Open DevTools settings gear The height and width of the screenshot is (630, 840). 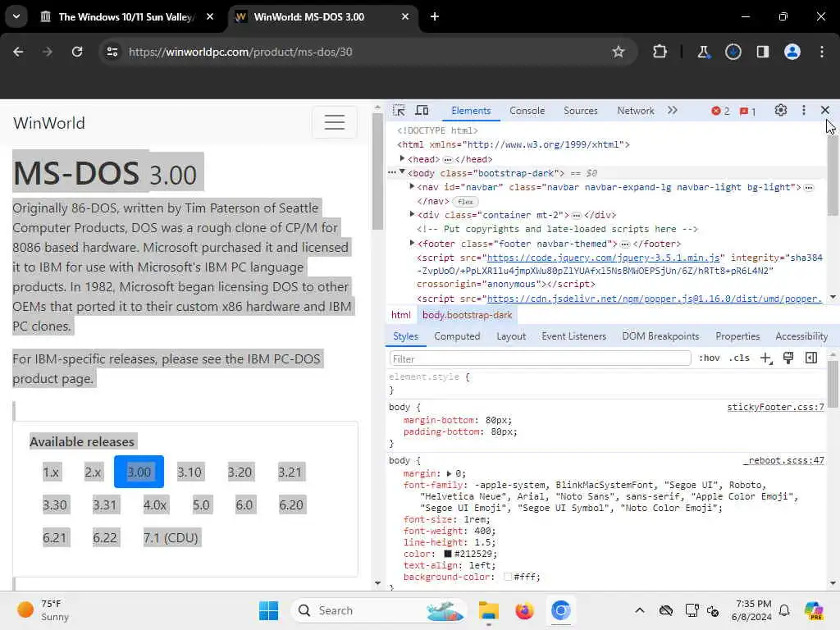[x=781, y=111]
